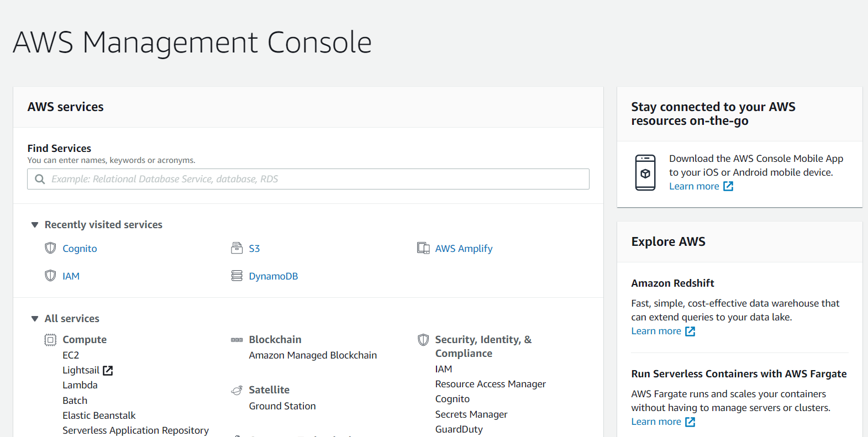Collapse the All services section

pos(35,319)
